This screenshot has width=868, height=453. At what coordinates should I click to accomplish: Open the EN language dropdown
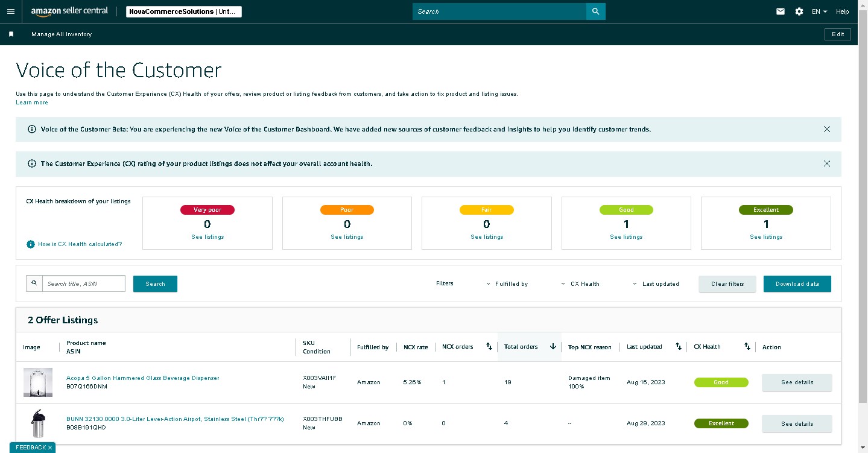(819, 11)
